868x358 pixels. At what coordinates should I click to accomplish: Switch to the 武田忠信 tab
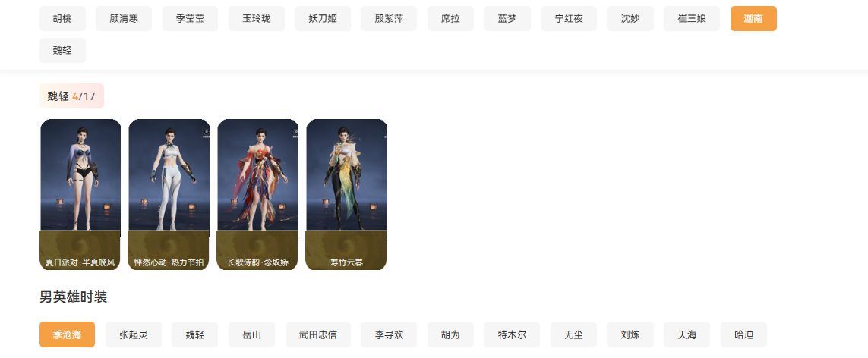pos(318,334)
